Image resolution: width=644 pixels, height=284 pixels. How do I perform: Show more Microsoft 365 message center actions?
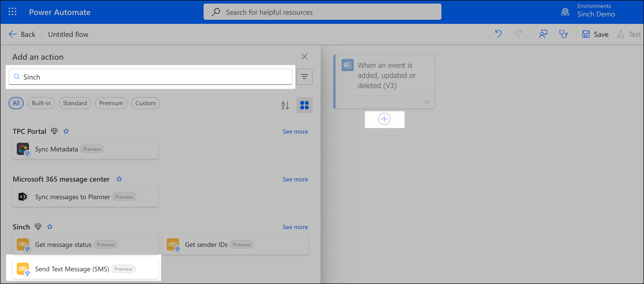pyautogui.click(x=295, y=179)
